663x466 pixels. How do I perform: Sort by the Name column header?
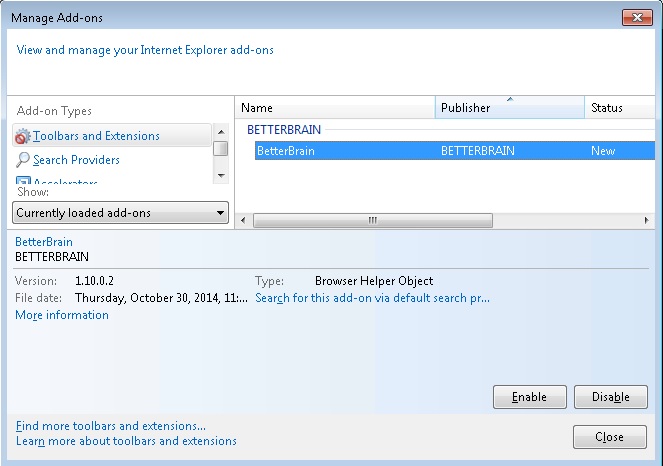click(335, 108)
